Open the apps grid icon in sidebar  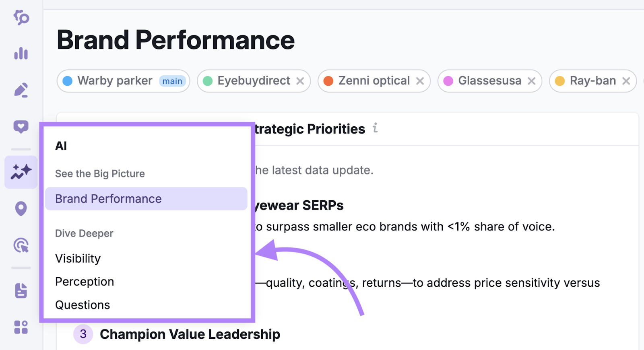point(21,328)
